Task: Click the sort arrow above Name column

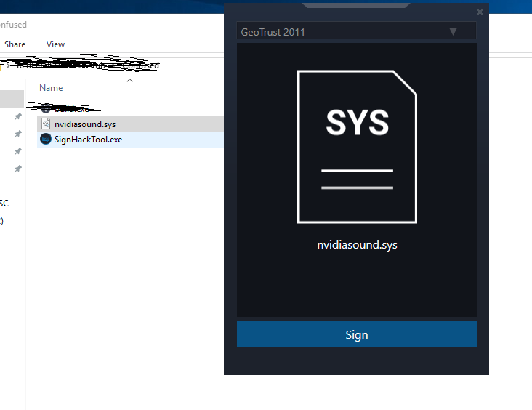Action: [129, 81]
